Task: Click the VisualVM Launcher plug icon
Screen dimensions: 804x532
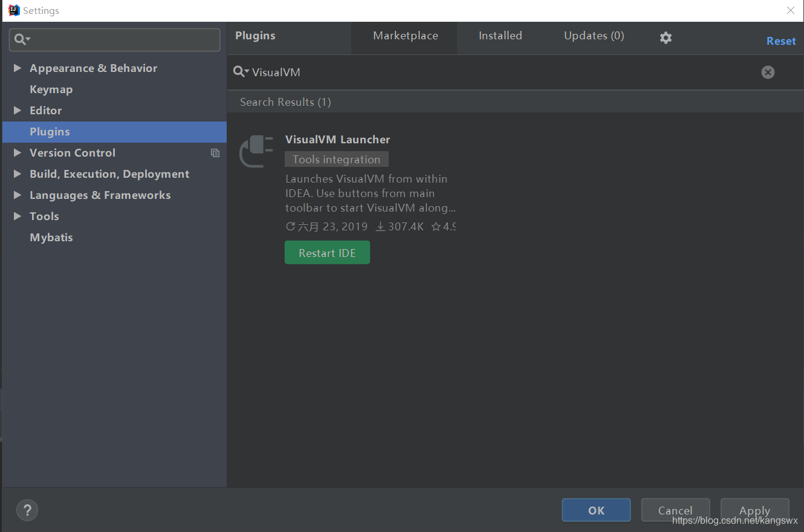Action: (256, 151)
